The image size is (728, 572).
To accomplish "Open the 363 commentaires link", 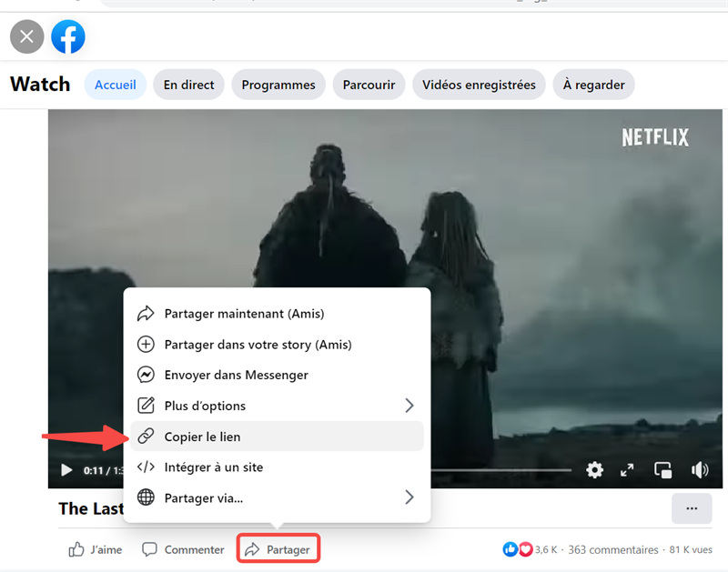I will [x=613, y=550].
